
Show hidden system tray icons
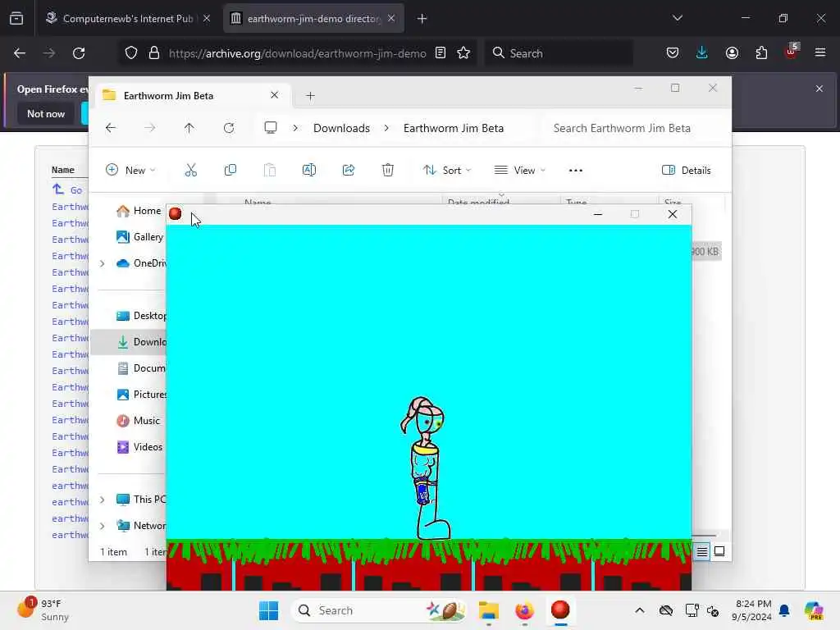[640, 610]
